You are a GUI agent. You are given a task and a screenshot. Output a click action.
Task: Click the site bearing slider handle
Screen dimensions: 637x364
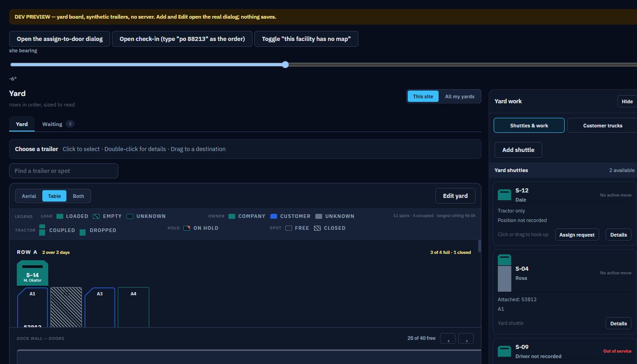pos(285,65)
